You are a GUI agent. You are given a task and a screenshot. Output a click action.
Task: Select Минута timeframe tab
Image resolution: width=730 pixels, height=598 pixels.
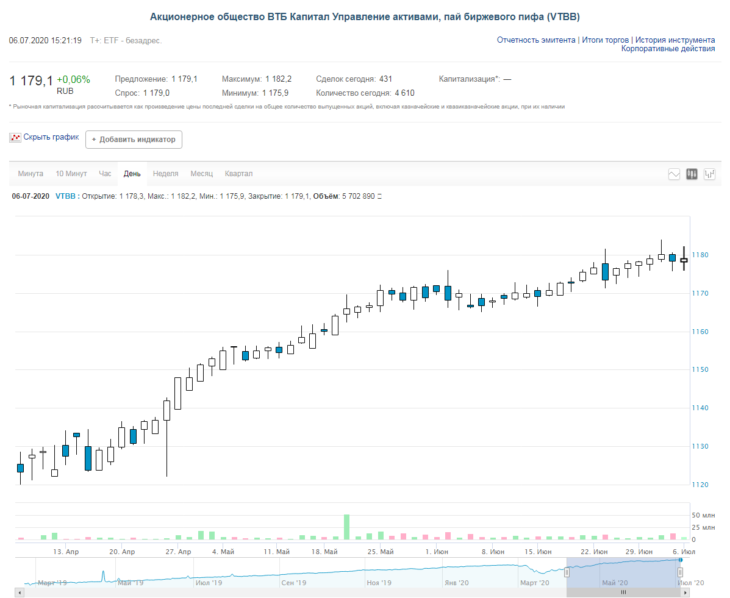31,174
